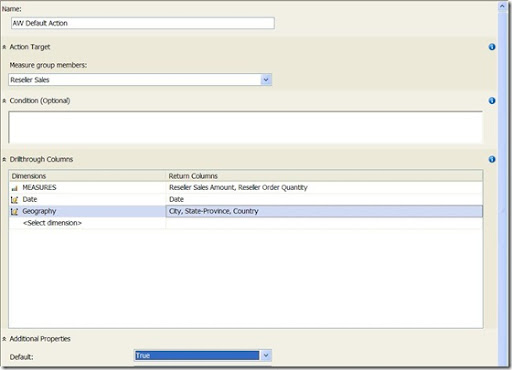Image resolution: width=512 pixels, height=370 pixels.
Task: Click the highlighted True value in Default
Action: pos(197,356)
